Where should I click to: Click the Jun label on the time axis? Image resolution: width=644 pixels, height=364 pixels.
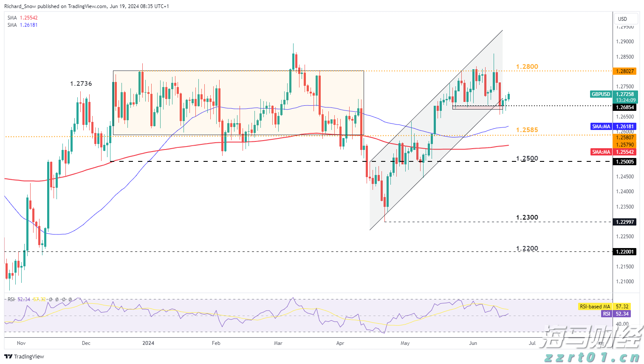473,343
